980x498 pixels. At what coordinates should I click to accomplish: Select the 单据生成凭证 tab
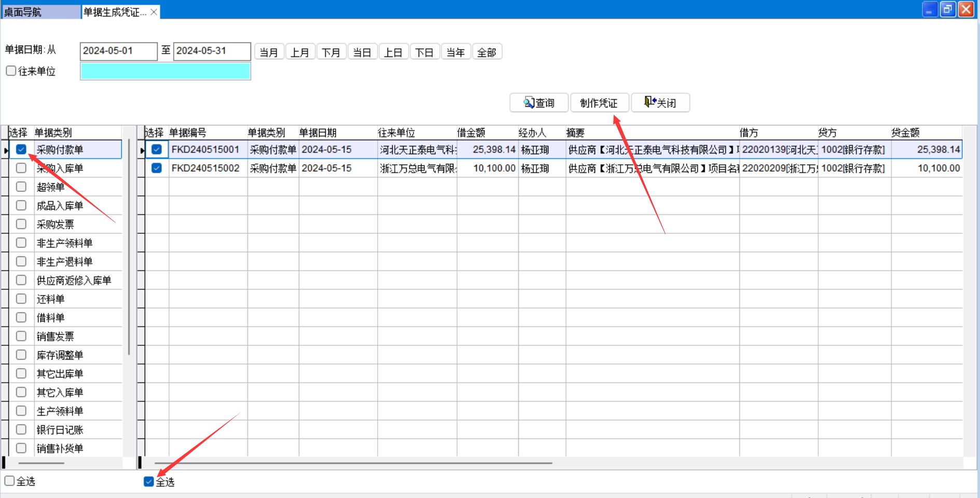pyautogui.click(x=115, y=12)
